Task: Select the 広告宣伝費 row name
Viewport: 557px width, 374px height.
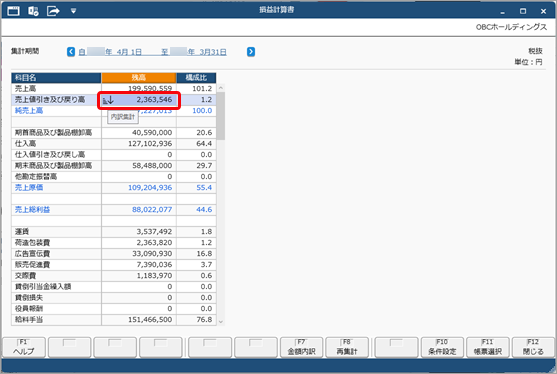Action: point(32,254)
